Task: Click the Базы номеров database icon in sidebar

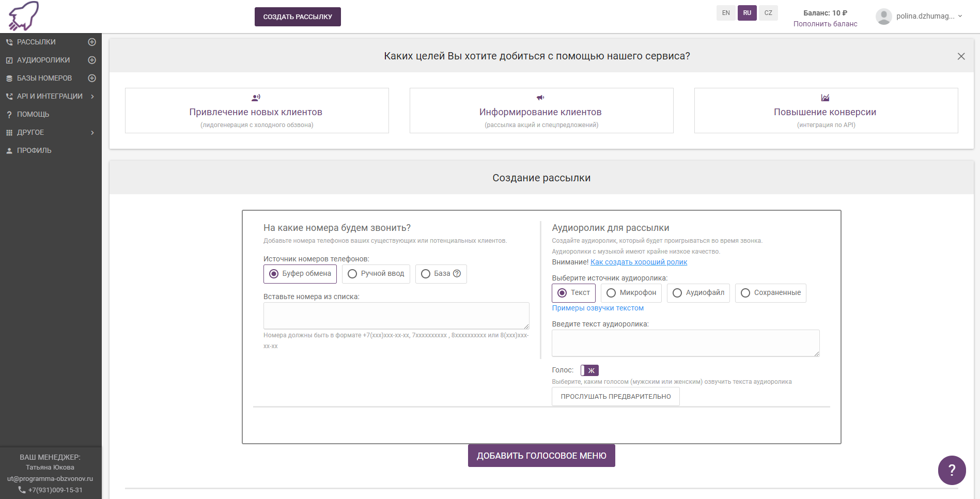Action: pyautogui.click(x=9, y=79)
